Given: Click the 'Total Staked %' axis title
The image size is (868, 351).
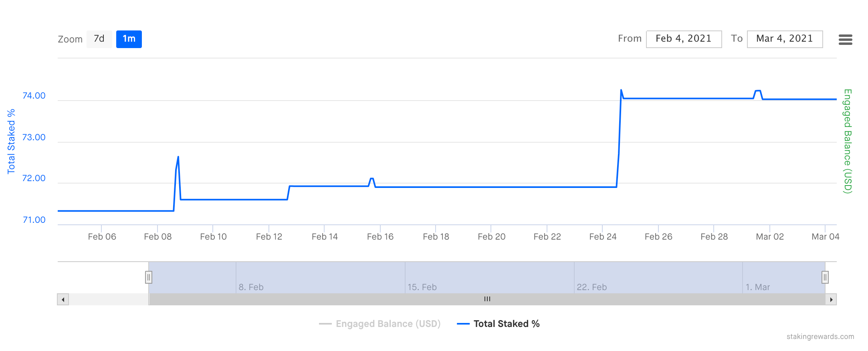Looking at the screenshot, I should (x=11, y=141).
